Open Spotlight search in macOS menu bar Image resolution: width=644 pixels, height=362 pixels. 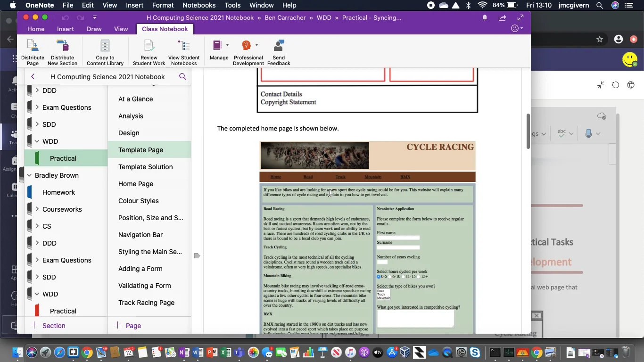599,5
